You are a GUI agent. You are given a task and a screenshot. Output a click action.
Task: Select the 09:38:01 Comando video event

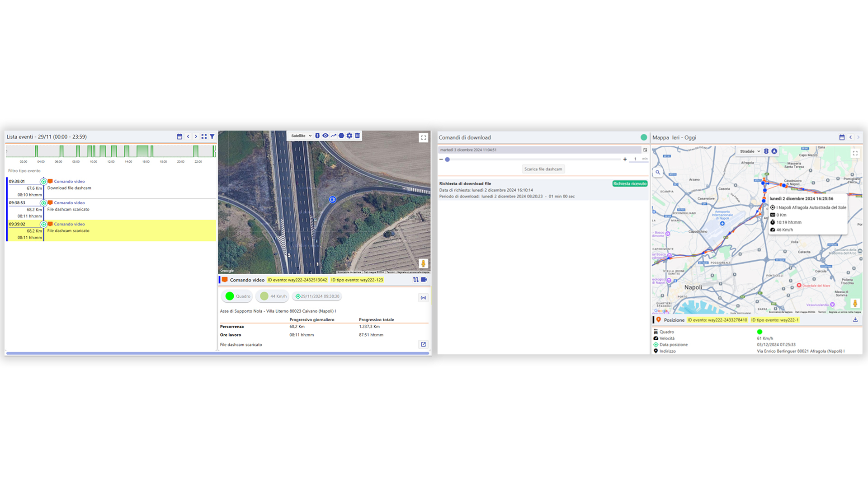click(x=112, y=188)
